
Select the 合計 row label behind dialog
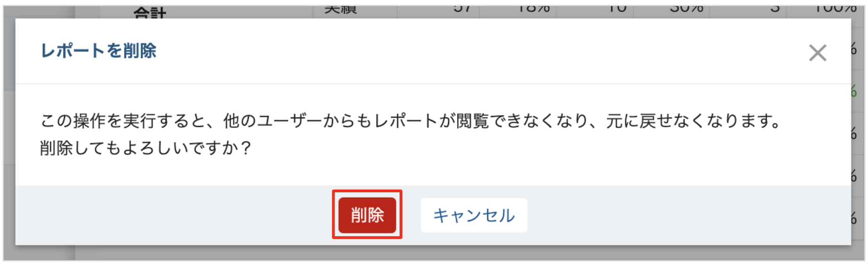pyautogui.click(x=150, y=13)
